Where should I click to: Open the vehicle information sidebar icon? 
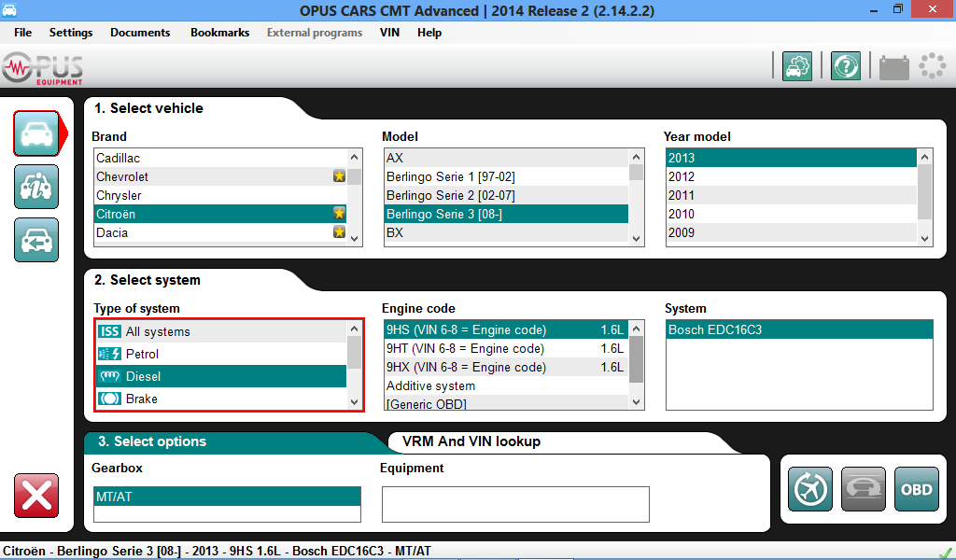pos(36,187)
